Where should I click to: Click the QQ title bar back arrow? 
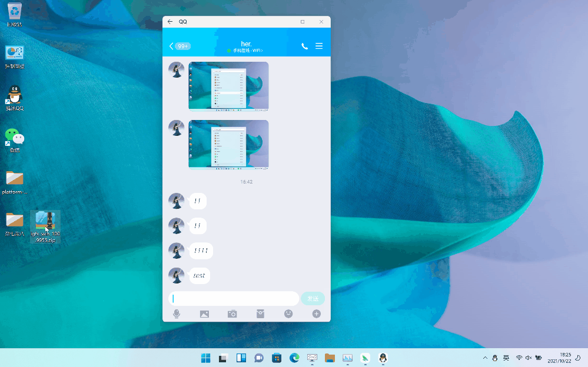[170, 22]
